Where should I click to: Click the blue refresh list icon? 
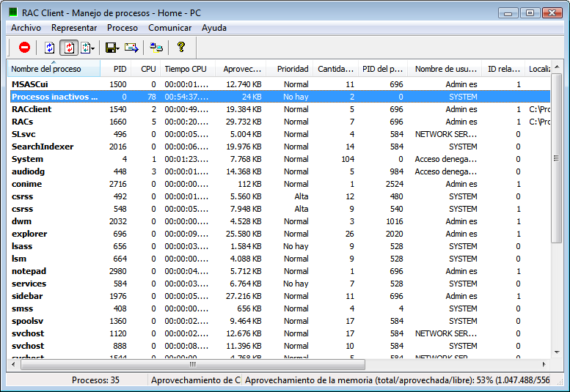coord(50,48)
